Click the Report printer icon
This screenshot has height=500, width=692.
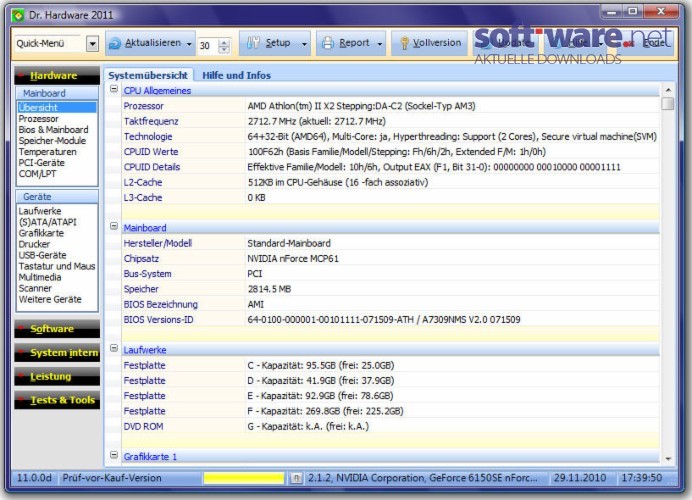328,43
